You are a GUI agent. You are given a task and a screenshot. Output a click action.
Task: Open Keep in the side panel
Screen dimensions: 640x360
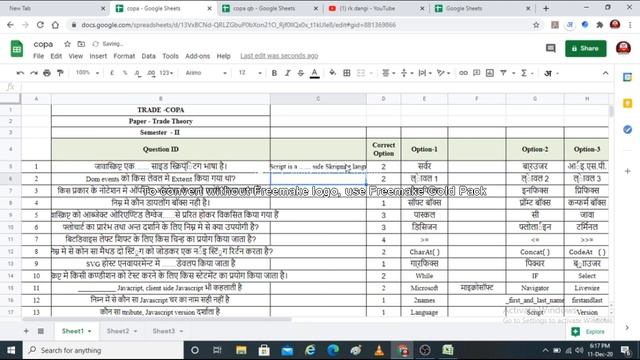point(627,103)
